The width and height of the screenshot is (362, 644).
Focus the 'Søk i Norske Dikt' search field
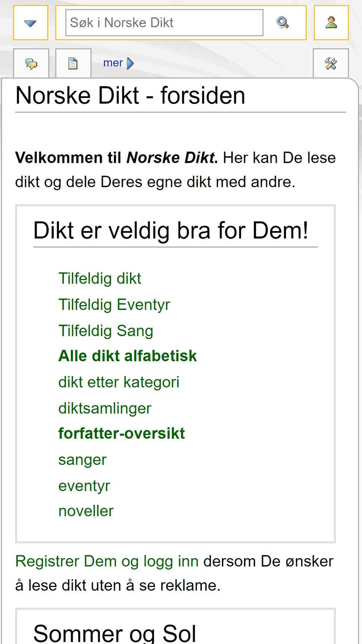[x=164, y=23]
